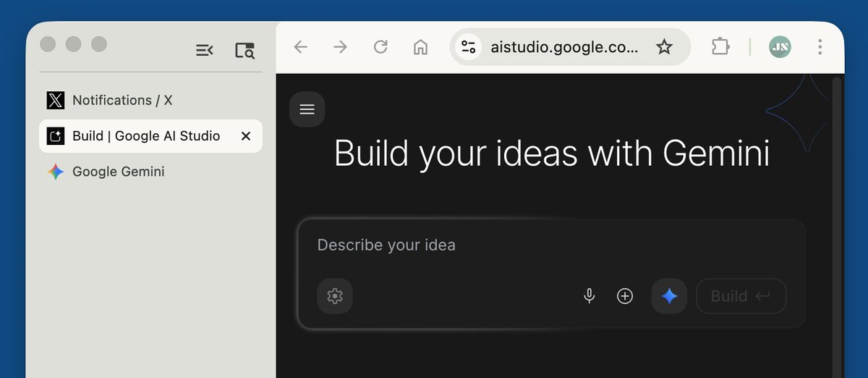Add an attachment with the plus icon
The image size is (868, 378).
tap(625, 296)
